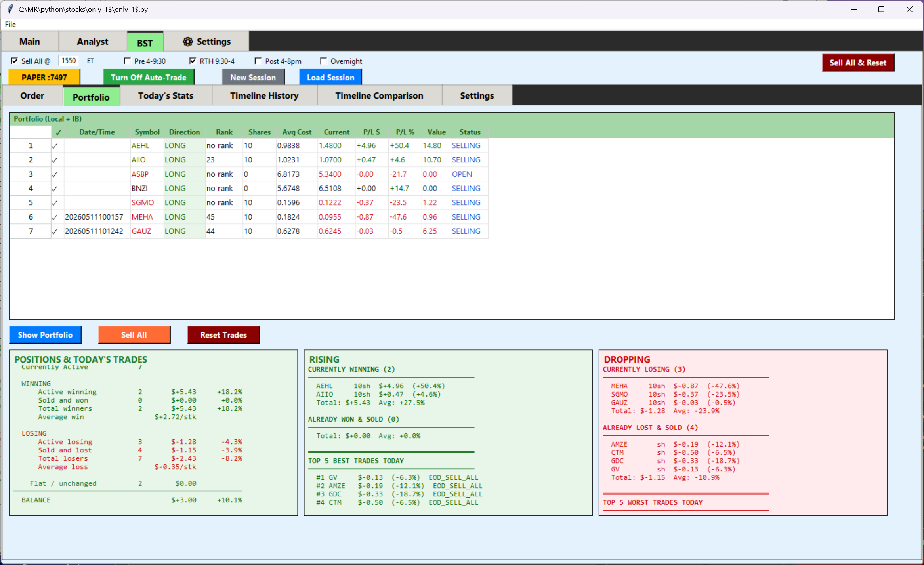Select the Portfolio sub-tab
The width and height of the screenshot is (924, 565).
pyautogui.click(x=91, y=97)
